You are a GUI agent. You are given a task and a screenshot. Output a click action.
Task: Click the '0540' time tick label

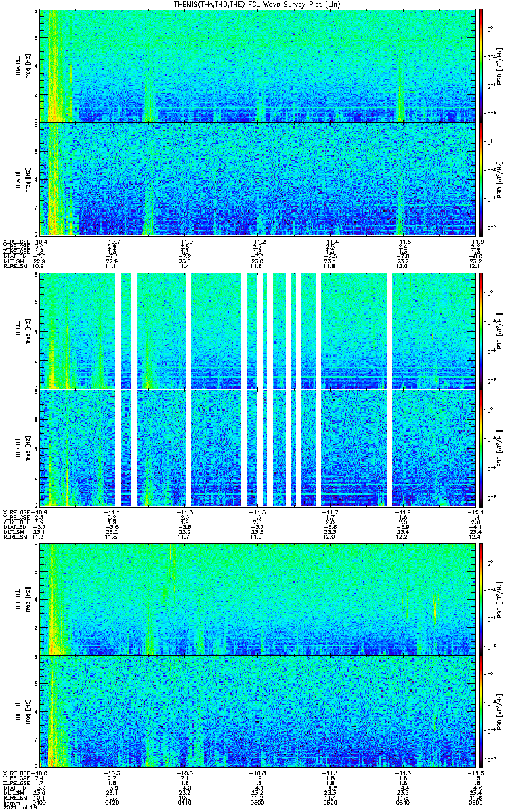coord(403,803)
